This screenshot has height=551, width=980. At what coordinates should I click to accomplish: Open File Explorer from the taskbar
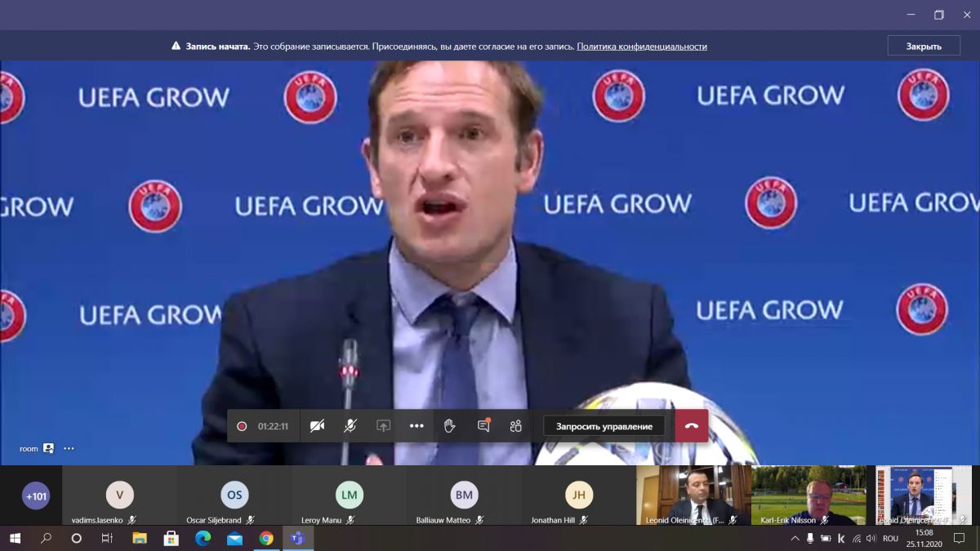(140, 538)
